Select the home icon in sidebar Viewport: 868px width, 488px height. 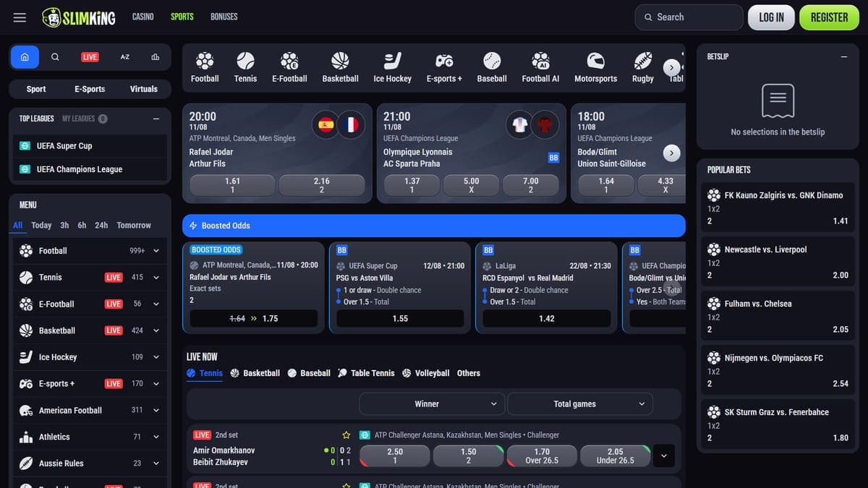[25, 56]
